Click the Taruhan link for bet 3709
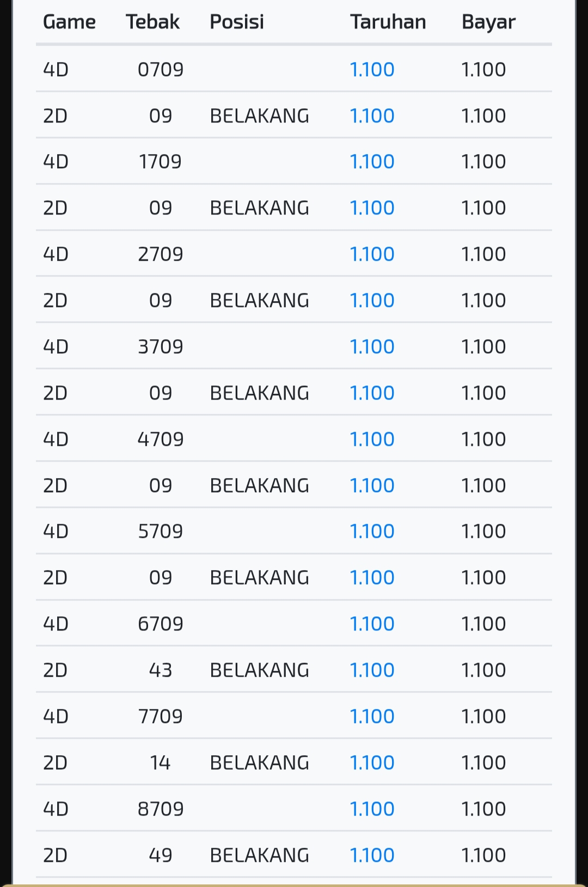The width and height of the screenshot is (588, 887). (x=372, y=347)
